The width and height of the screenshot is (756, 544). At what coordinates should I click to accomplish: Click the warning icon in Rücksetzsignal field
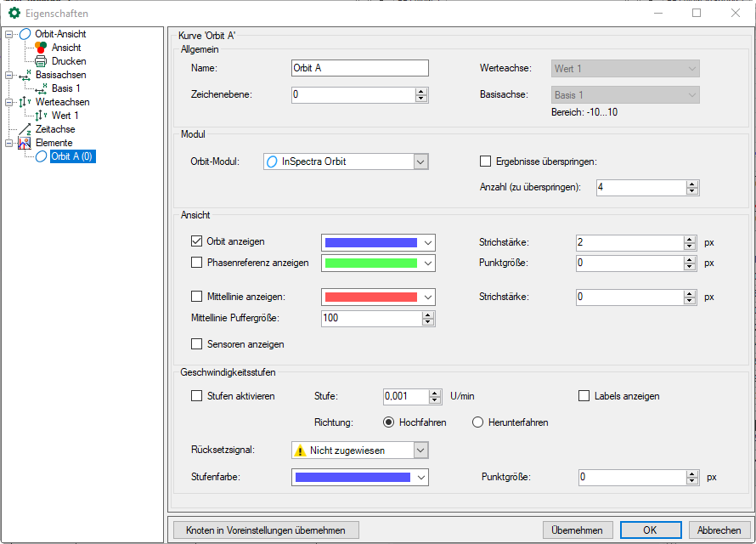pos(301,450)
